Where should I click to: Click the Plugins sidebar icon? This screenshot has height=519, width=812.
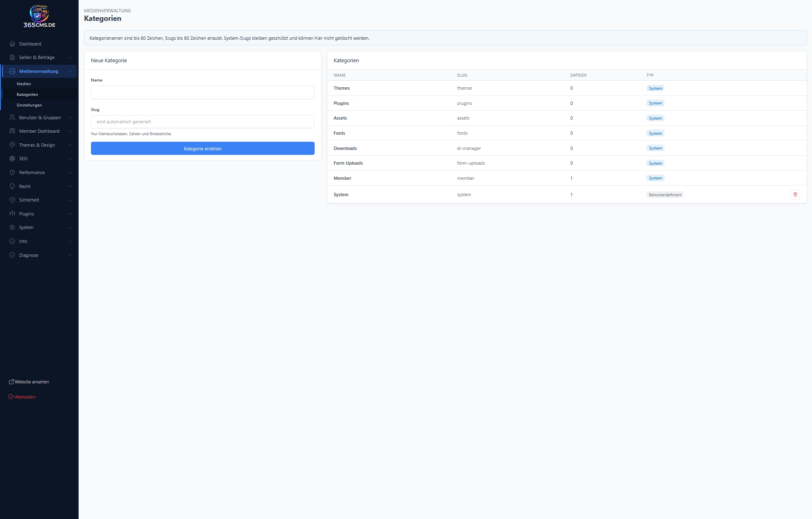[x=12, y=214]
